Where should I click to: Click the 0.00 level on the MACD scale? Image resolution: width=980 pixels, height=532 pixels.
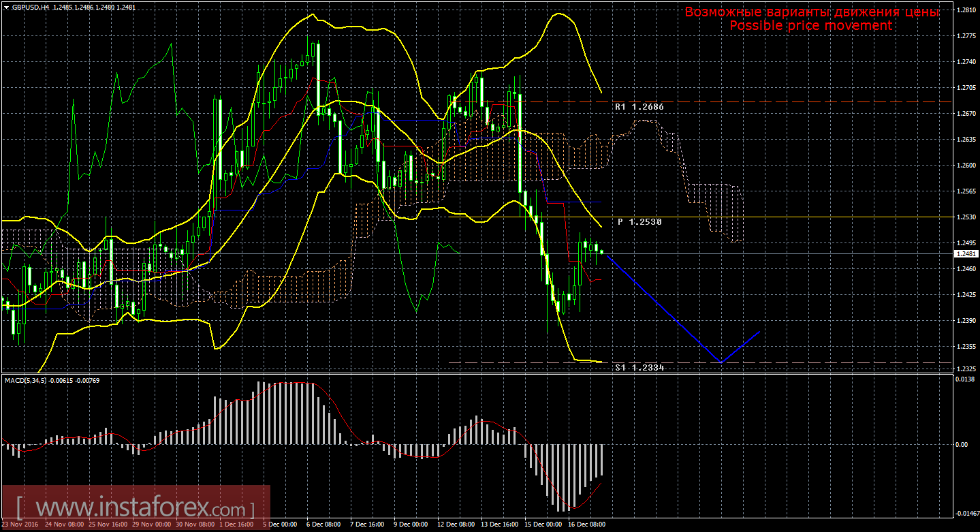963,445
